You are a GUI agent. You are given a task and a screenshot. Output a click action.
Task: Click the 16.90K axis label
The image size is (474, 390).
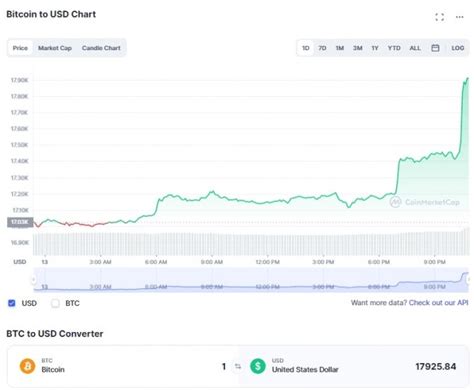20,242
